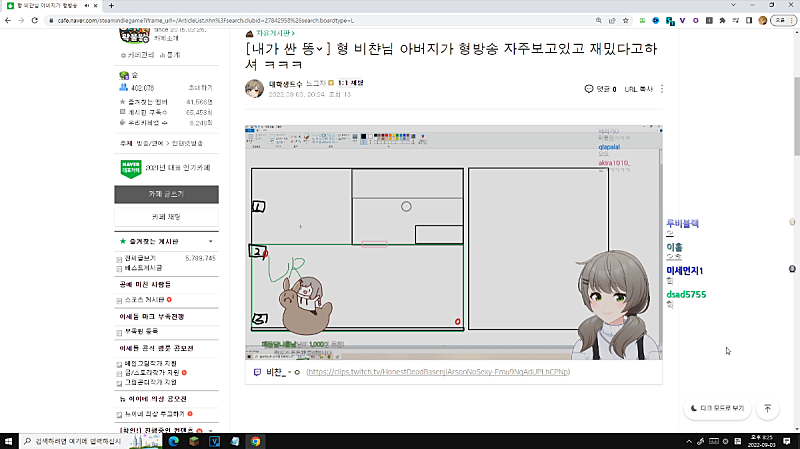Click the taskbar clock and date
This screenshot has width=800, height=449.
[x=761, y=441]
